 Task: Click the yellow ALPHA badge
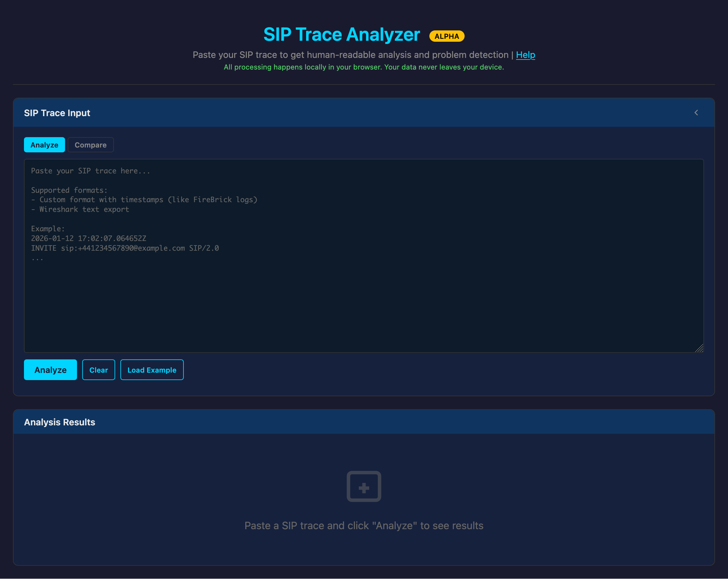click(x=447, y=36)
